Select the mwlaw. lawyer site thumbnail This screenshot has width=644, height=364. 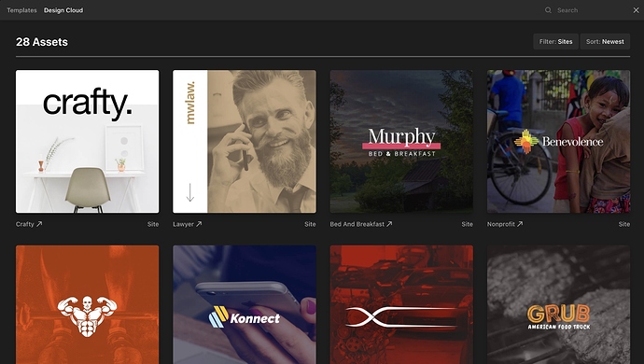tap(245, 141)
